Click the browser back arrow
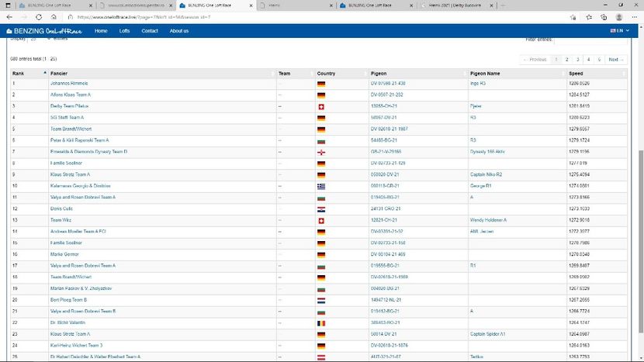The width and height of the screenshot is (644, 362). 8,16
